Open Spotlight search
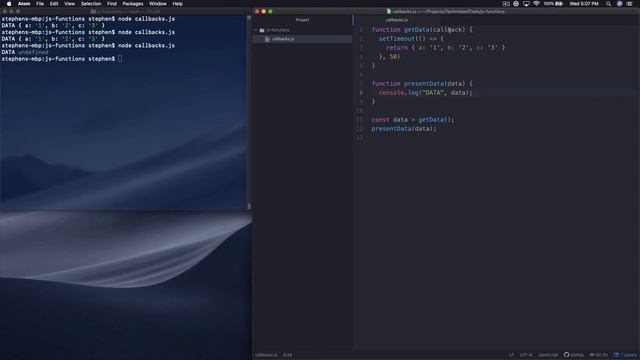Viewport: 640px width, 360px height. [x=608, y=4]
